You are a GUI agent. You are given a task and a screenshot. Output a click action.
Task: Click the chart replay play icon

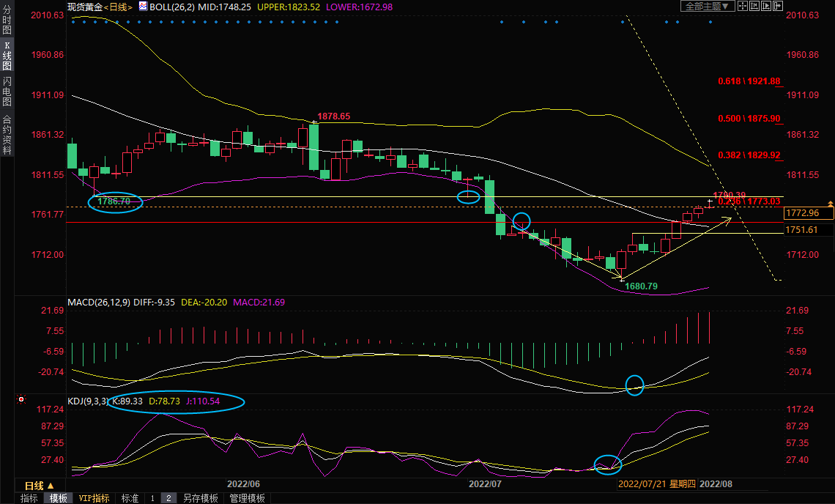[x=765, y=6]
